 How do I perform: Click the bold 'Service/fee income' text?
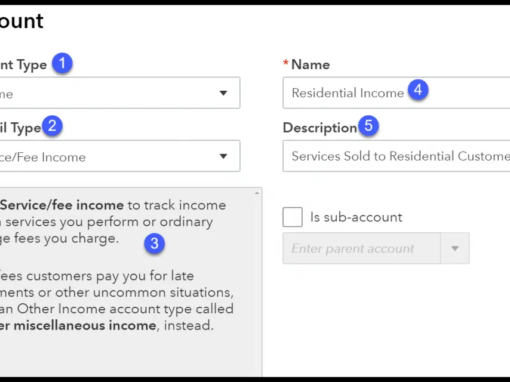[x=62, y=205]
